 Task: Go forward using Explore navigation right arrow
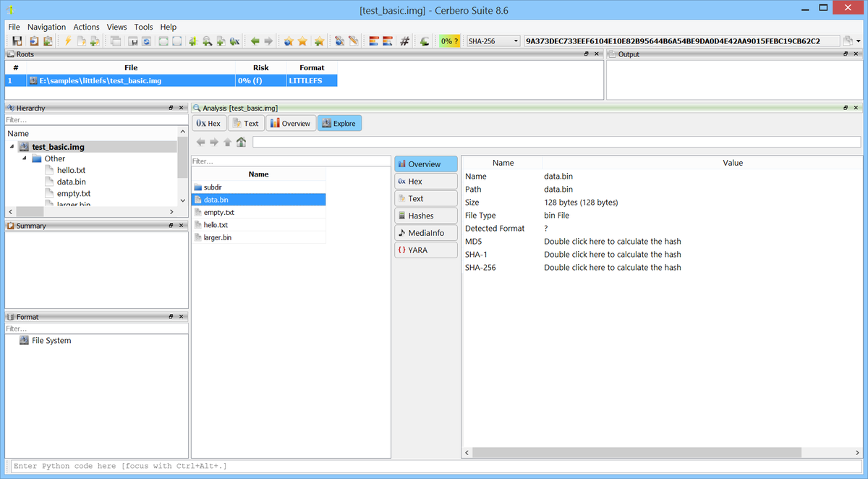point(214,142)
